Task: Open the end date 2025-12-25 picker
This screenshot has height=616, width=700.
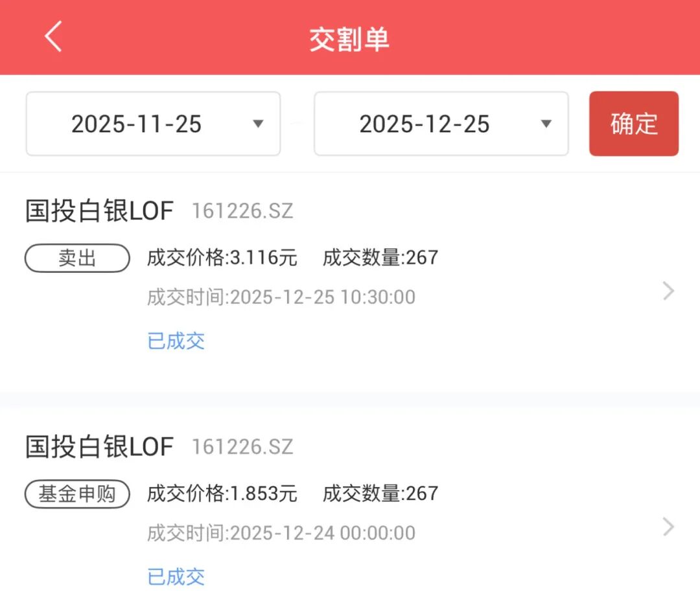Action: [x=425, y=124]
